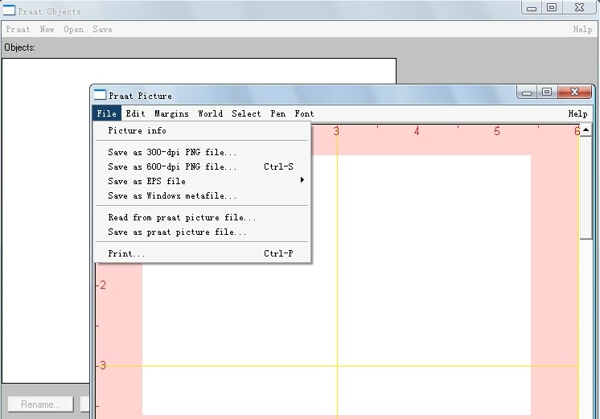This screenshot has height=419, width=600.
Task: Open the Margins menu
Action: (x=171, y=114)
